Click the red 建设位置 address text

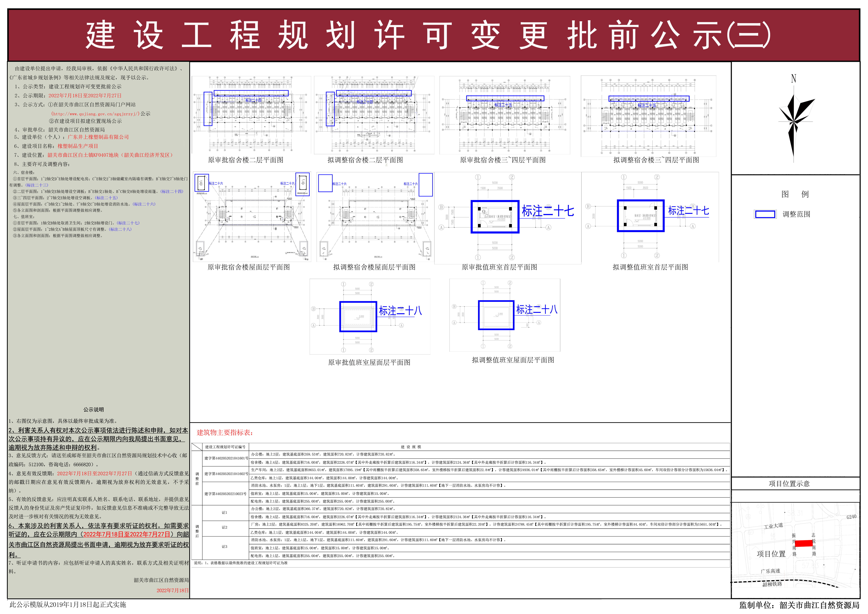click(110, 155)
